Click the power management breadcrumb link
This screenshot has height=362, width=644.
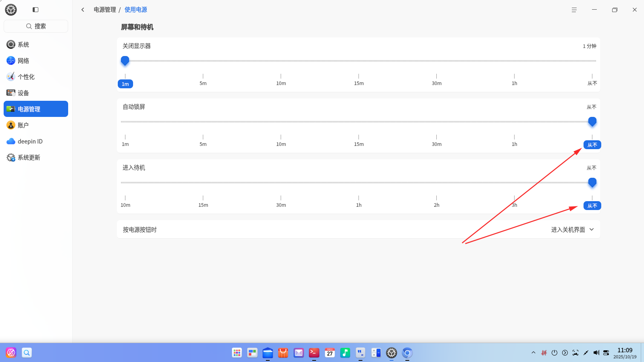coord(105,10)
